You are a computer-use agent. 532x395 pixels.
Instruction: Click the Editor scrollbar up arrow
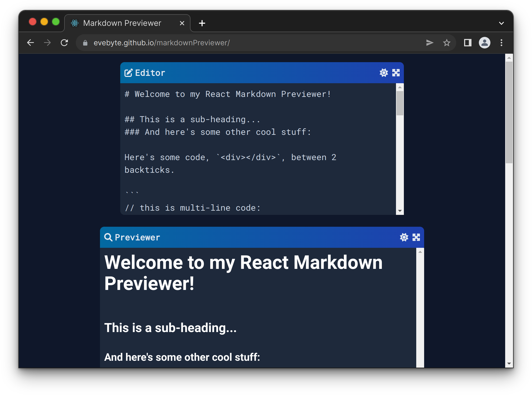[400, 87]
